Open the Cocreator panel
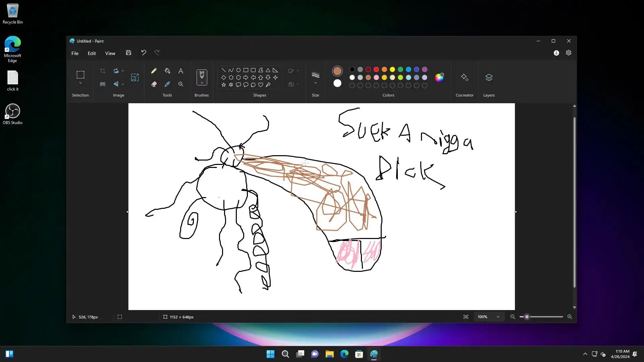This screenshot has height=362, width=644. (465, 78)
